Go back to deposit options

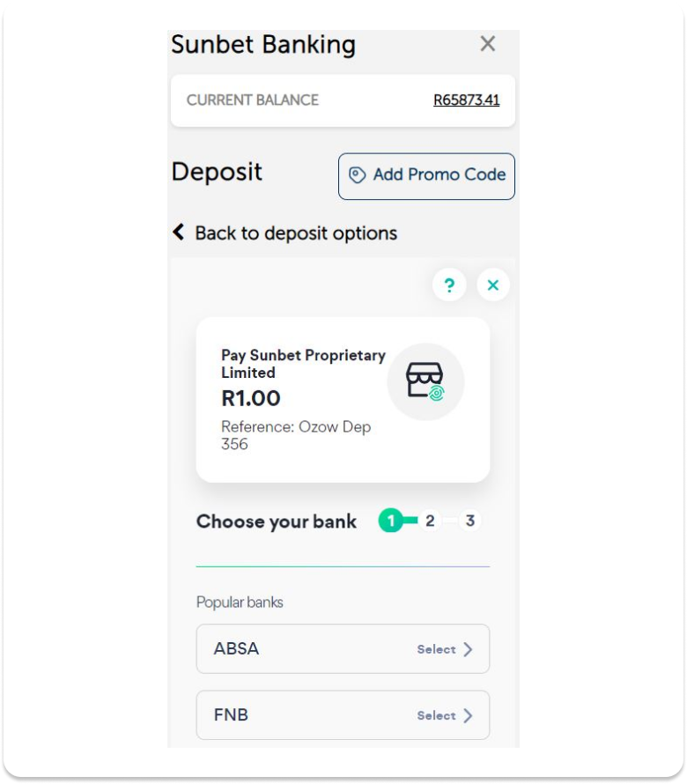(x=284, y=233)
